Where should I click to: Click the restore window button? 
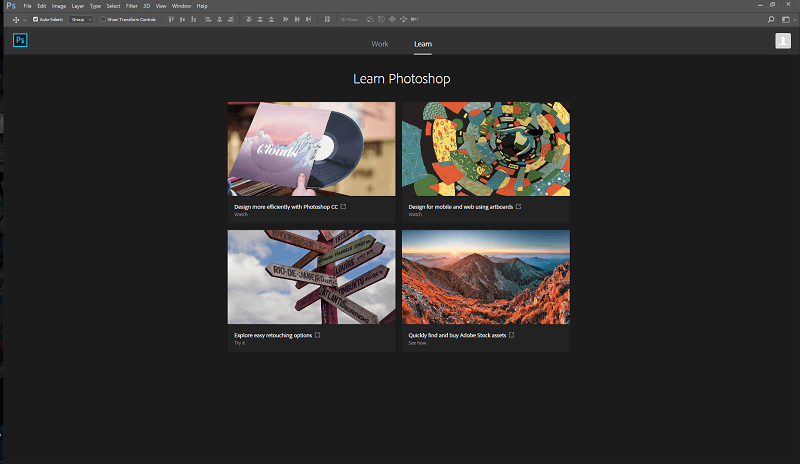click(x=772, y=5)
